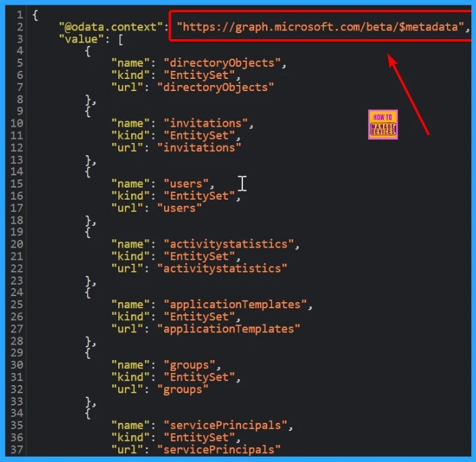
Task: Click the name value "applicationTemplates" on line 25
Action: pos(235,304)
